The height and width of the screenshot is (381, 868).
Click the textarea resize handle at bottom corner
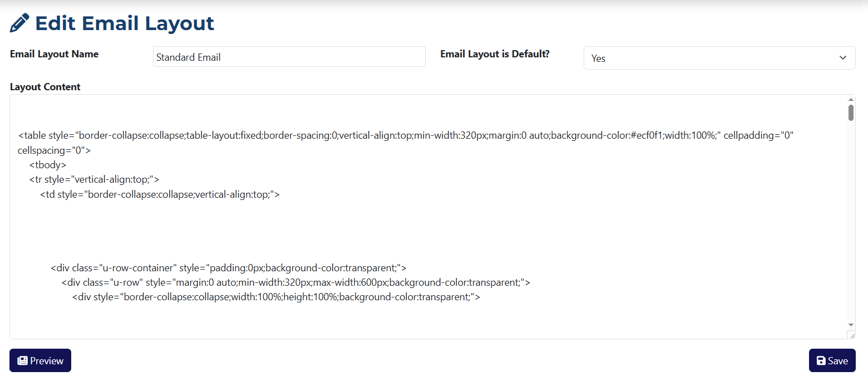[851, 334]
